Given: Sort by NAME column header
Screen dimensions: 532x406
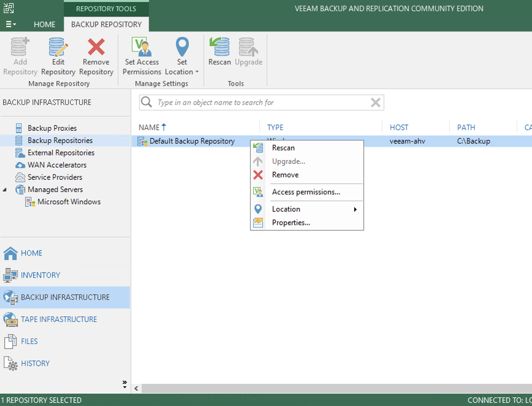Looking at the screenshot, I should (x=152, y=127).
